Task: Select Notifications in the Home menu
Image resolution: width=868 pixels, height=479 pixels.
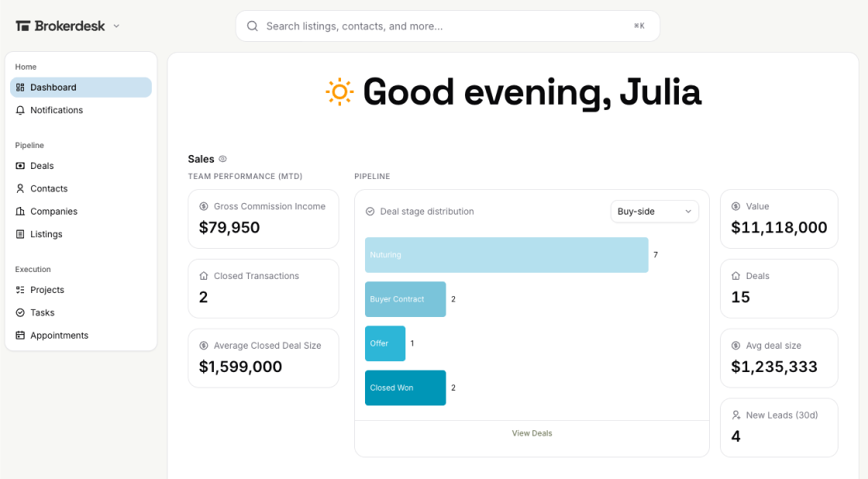Action: click(x=57, y=110)
